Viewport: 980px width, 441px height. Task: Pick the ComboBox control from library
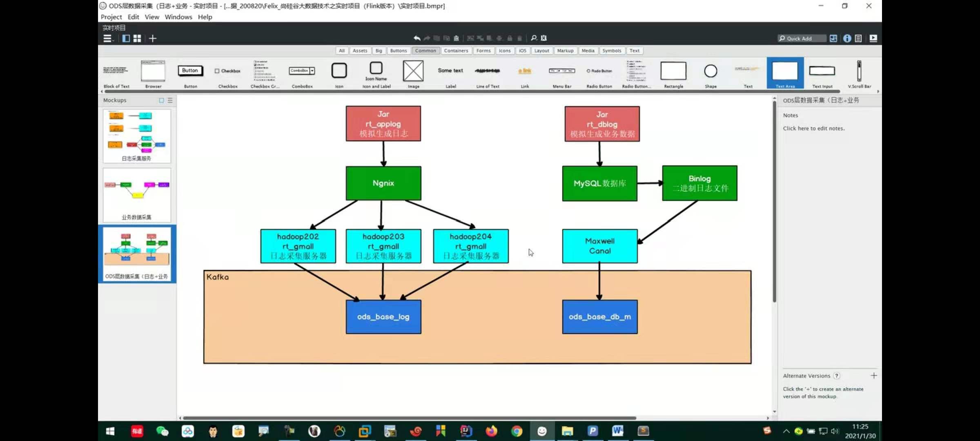point(302,74)
